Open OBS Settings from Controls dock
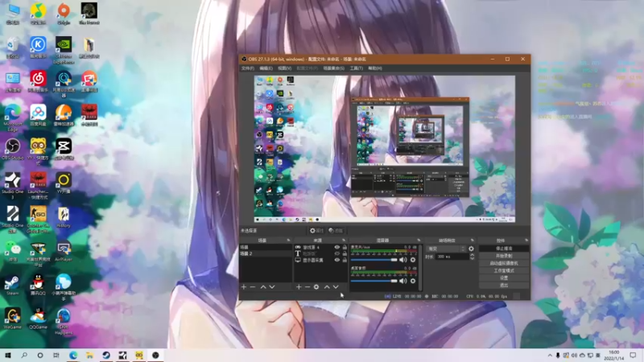This screenshot has height=362, width=644. (x=504, y=278)
